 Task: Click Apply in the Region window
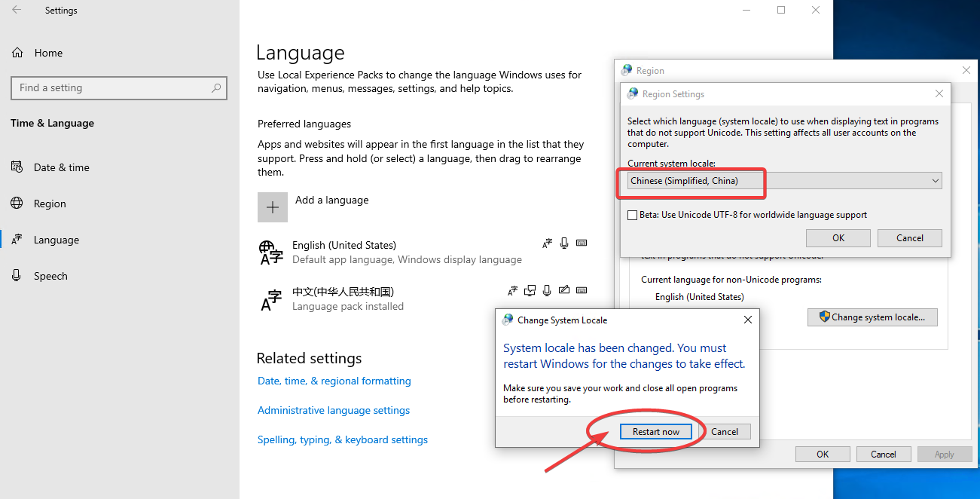(944, 455)
